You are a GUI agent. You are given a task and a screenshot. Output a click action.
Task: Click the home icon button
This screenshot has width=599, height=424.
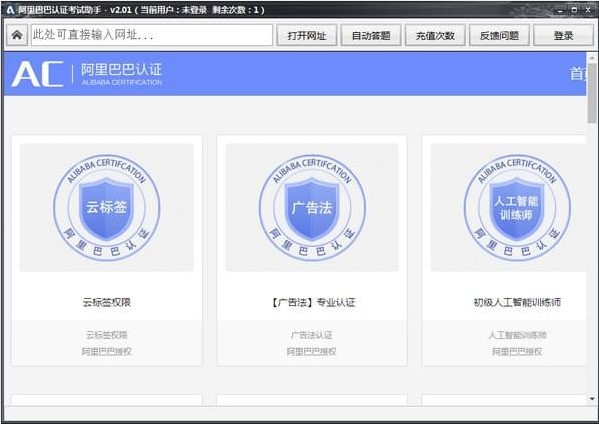pyautogui.click(x=17, y=35)
